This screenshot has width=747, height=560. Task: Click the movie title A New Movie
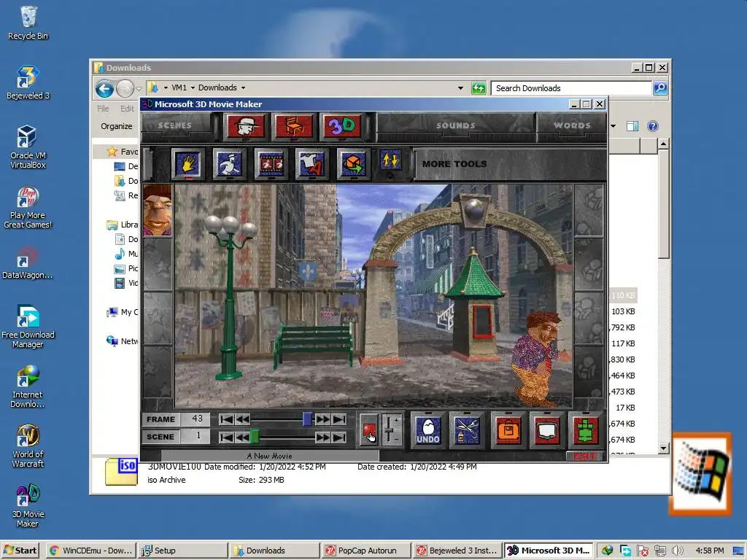tap(270, 456)
